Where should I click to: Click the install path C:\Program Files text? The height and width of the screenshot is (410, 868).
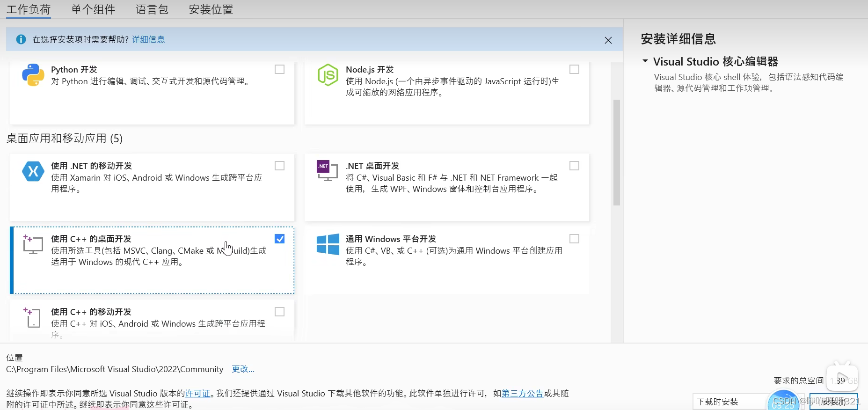click(115, 369)
